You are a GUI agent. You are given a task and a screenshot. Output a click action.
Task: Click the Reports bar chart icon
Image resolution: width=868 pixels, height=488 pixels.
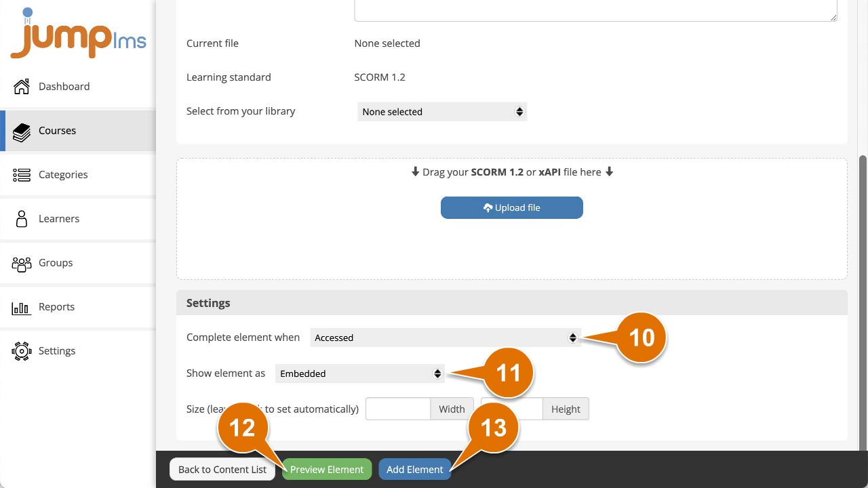pyautogui.click(x=22, y=308)
